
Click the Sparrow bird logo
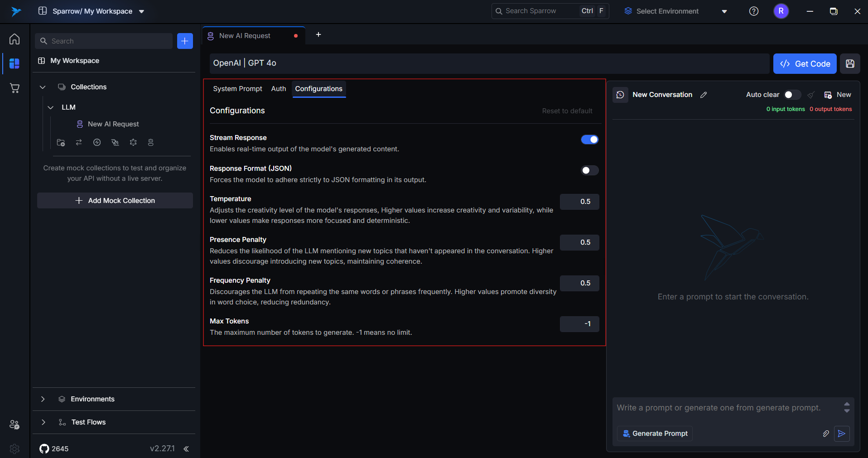16,11
